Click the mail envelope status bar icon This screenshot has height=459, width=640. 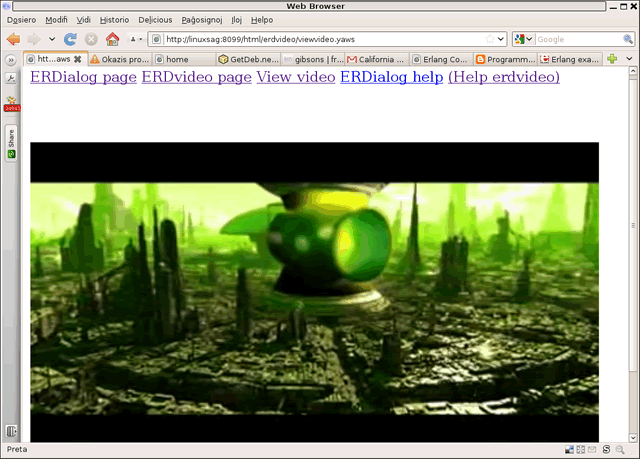click(x=592, y=450)
